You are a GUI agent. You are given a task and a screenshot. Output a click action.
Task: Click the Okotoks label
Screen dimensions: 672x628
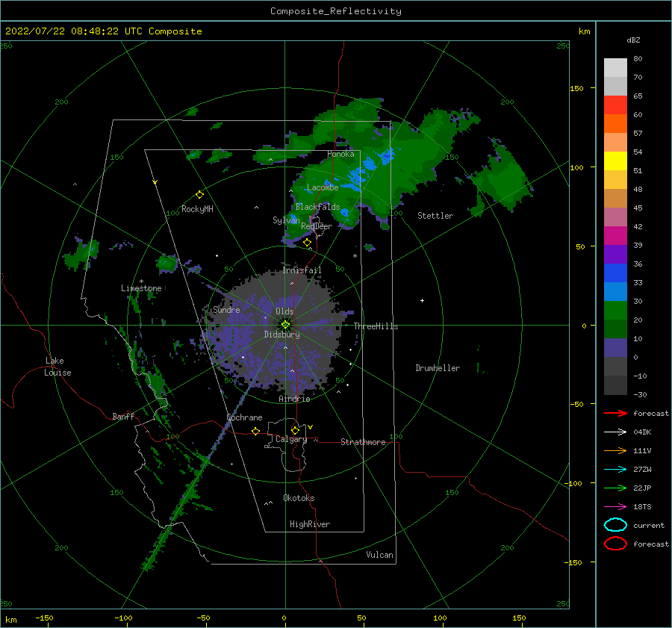point(299,498)
